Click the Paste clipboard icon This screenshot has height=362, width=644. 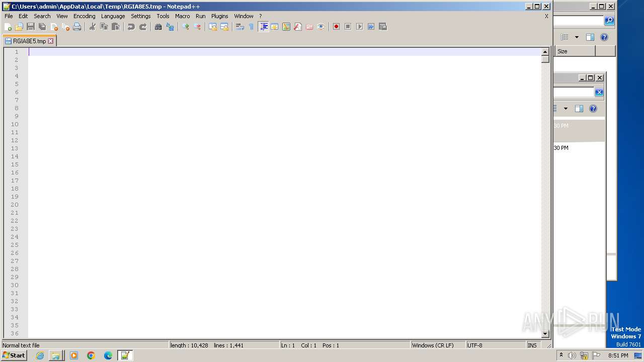tap(116, 27)
